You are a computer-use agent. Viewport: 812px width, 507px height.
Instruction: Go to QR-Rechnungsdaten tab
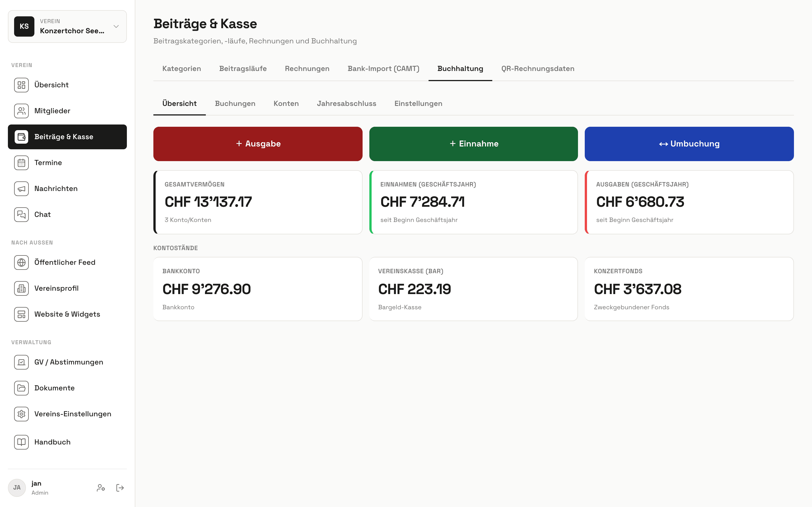coord(538,69)
